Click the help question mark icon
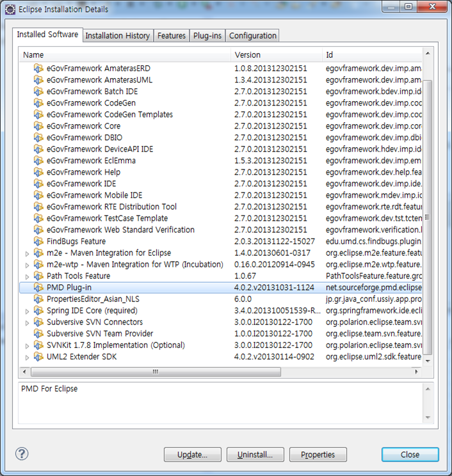This screenshot has width=452, height=476. (x=21, y=454)
